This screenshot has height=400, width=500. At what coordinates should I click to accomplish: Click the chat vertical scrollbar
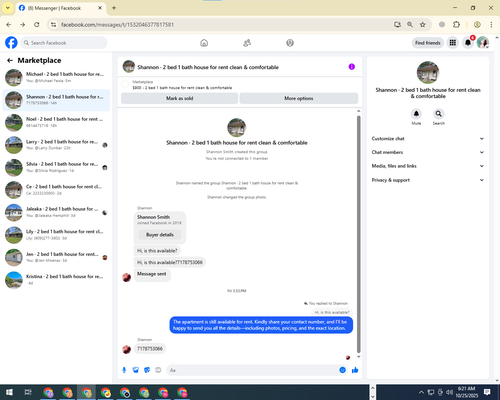point(359,233)
